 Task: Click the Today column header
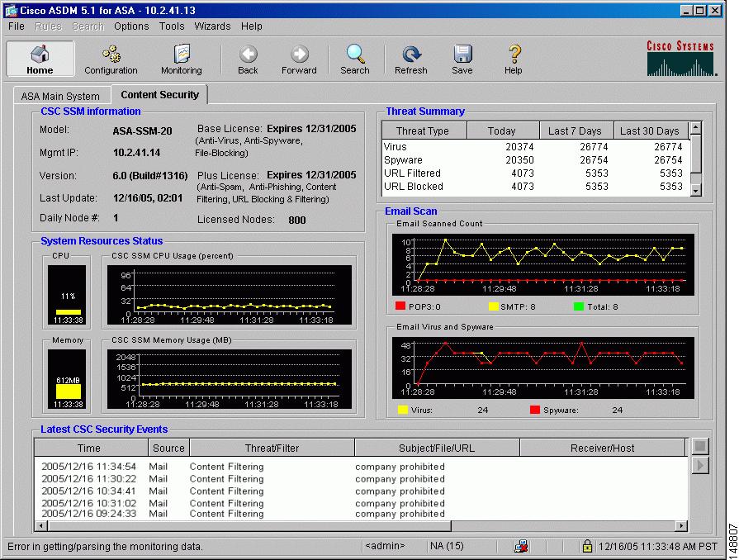[502, 131]
